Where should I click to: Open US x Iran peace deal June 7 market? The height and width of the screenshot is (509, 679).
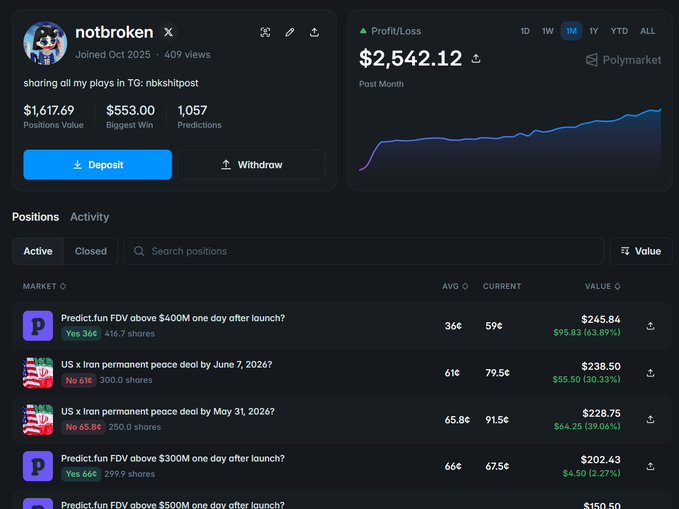(x=167, y=365)
